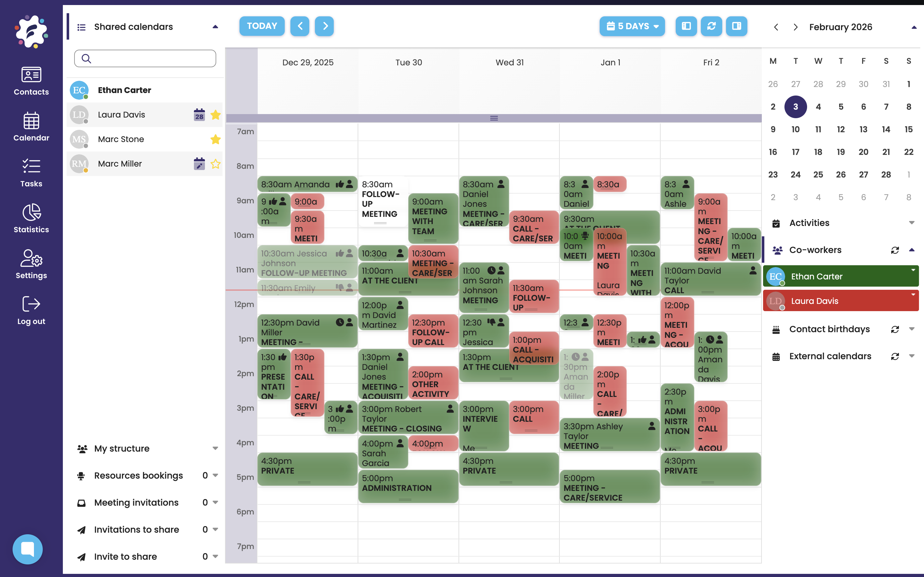
Task: Open the Tasks section
Action: click(x=31, y=173)
